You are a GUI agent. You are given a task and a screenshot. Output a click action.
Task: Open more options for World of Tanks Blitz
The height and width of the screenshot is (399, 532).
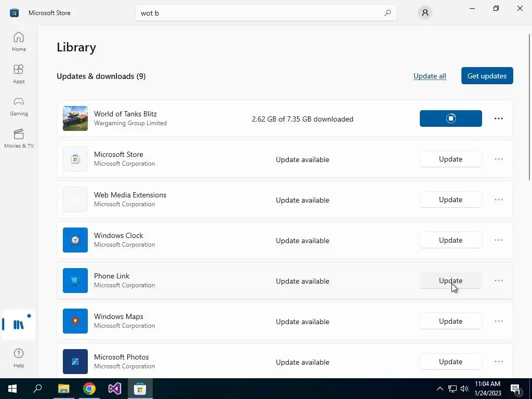tap(498, 118)
